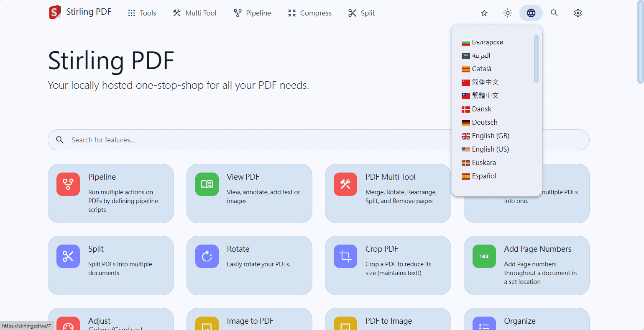
Task: Click the Saudi Arabia flag icon
Action: (466, 56)
